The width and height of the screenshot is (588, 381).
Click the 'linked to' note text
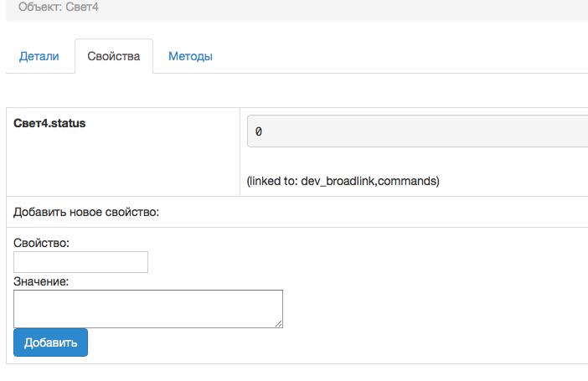(343, 181)
